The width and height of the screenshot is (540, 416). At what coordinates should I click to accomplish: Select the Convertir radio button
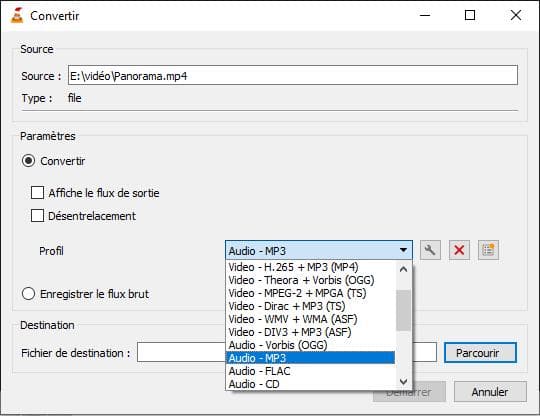[x=28, y=161]
